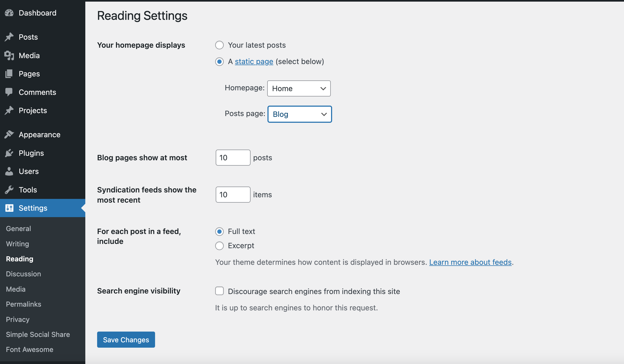Screen dimensions: 624x364
Task: Go to General settings submenu
Action: tap(19, 229)
